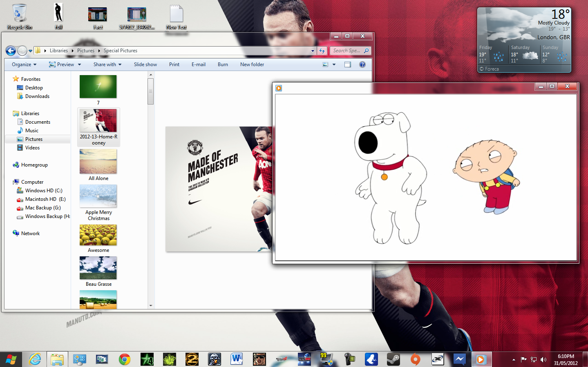Toggle the preview pane icon
Viewport: 588px width, 367px height.
click(x=348, y=65)
